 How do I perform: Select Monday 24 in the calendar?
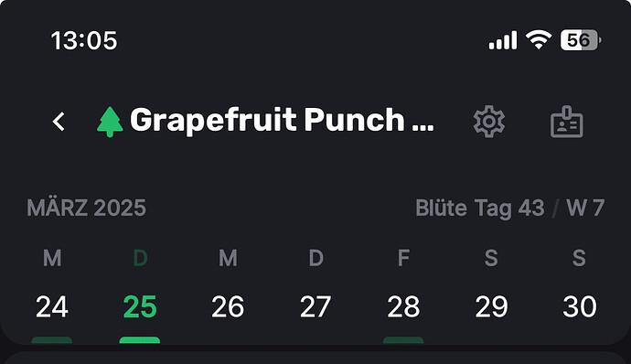pyautogui.click(x=52, y=306)
